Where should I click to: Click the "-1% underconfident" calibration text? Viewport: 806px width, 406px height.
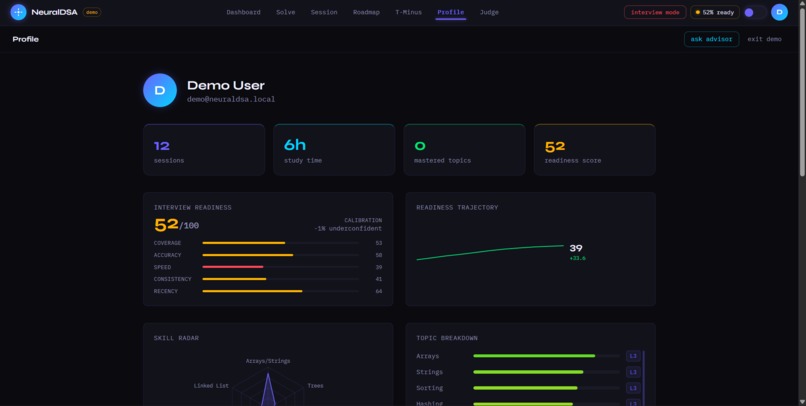point(348,229)
